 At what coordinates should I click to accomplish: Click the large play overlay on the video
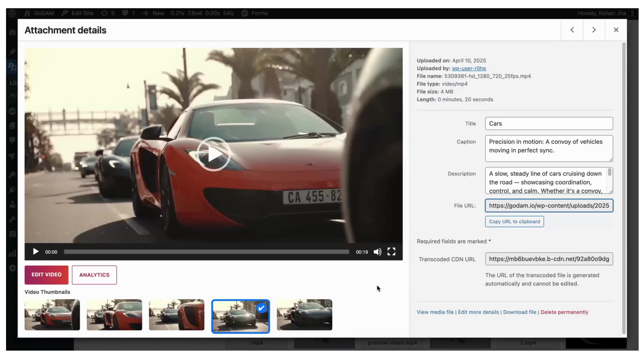point(214,154)
